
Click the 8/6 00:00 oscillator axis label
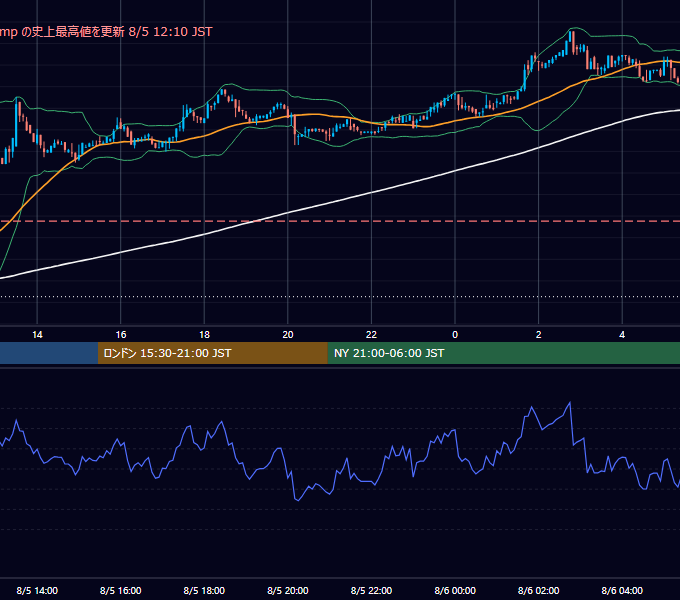[x=455, y=590]
